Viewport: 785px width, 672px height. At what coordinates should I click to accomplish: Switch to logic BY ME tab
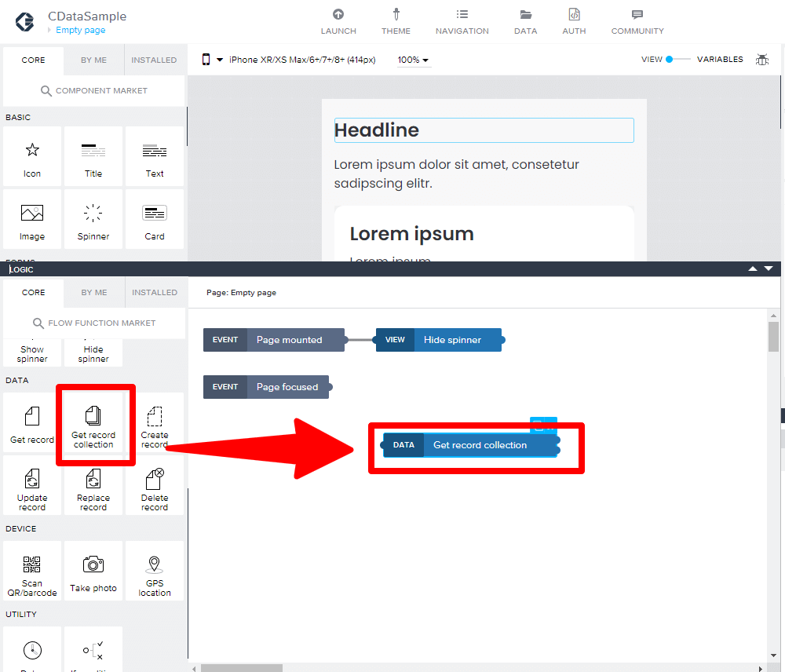tap(94, 293)
